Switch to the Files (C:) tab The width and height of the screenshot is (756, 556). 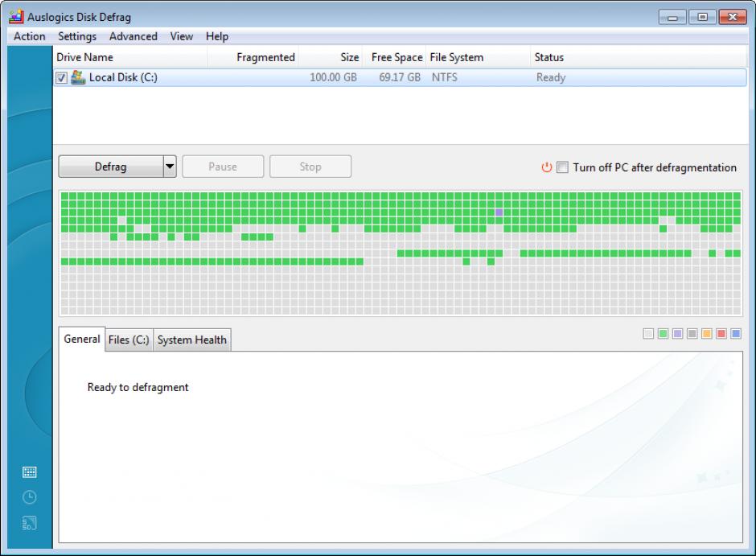tap(129, 340)
